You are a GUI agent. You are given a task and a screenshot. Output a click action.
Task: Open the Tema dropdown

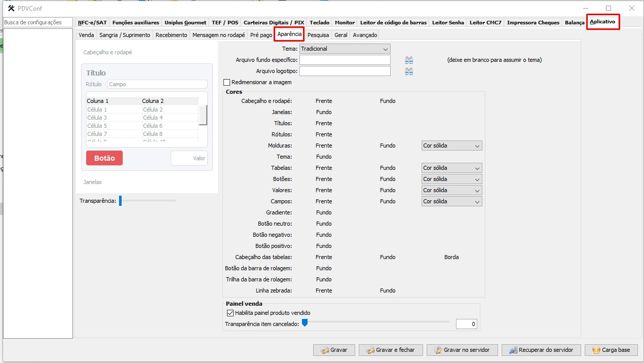[345, 49]
